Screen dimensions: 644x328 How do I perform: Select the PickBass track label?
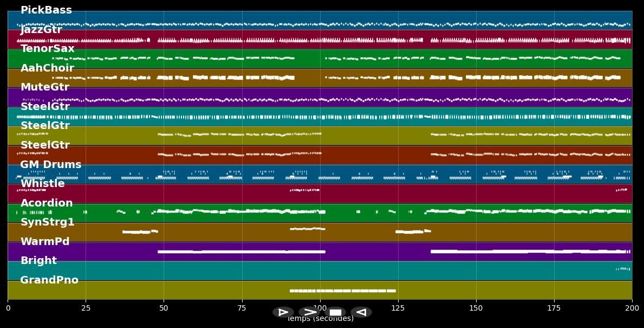click(x=46, y=10)
